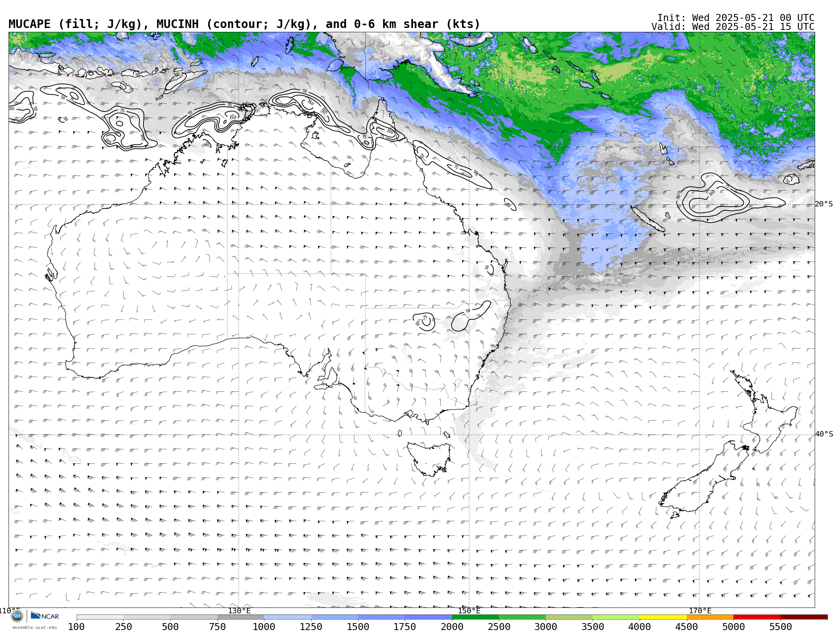Click the 4500 colorbar label

pyautogui.click(x=687, y=627)
